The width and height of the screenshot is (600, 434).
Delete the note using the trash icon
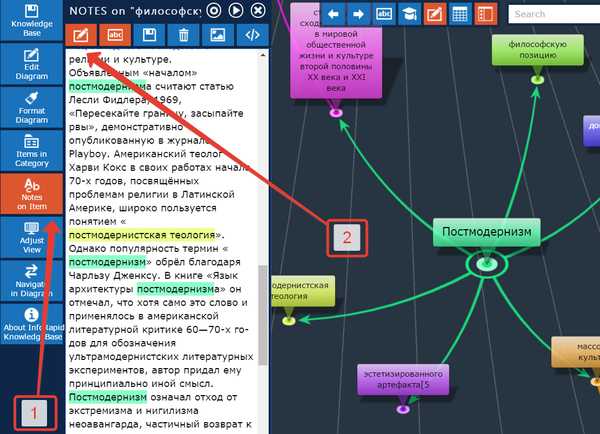183,35
